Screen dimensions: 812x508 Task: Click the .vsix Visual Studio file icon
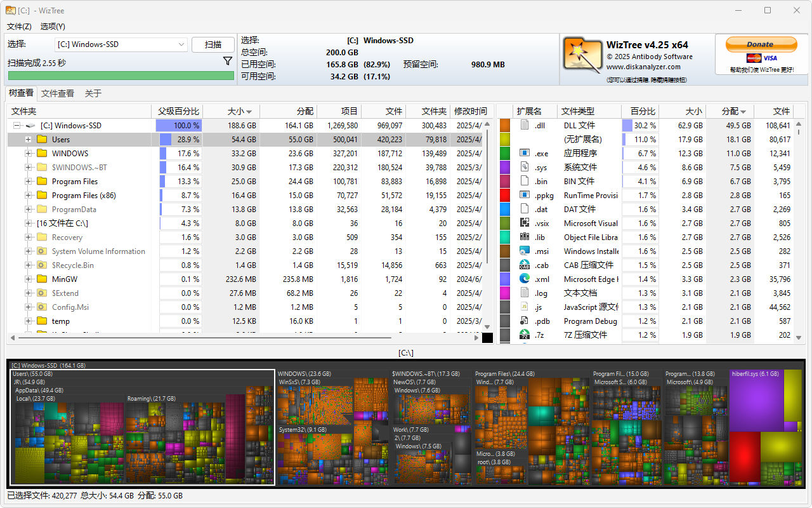[x=525, y=223]
